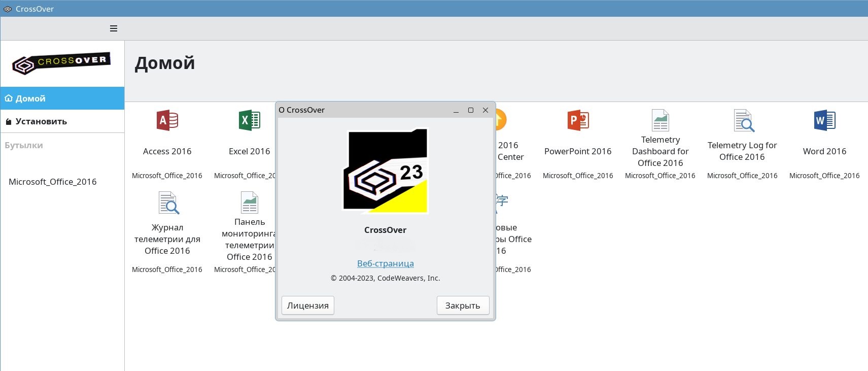Click the Word 2016 label

coord(824,151)
